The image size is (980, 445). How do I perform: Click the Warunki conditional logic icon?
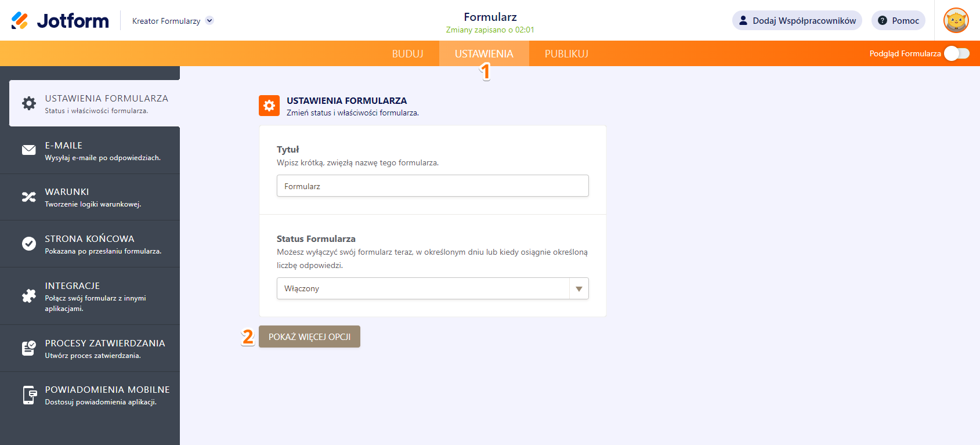(29, 197)
